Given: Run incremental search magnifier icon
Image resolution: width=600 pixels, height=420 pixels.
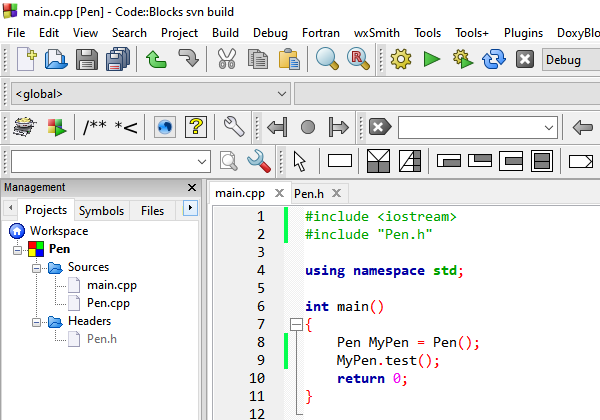Looking at the screenshot, I should [229, 161].
